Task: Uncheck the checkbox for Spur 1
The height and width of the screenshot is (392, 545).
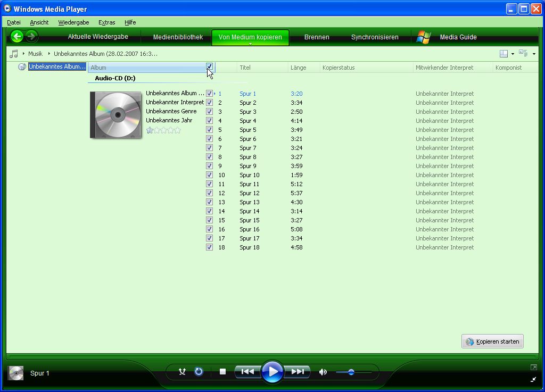Action: pos(209,94)
